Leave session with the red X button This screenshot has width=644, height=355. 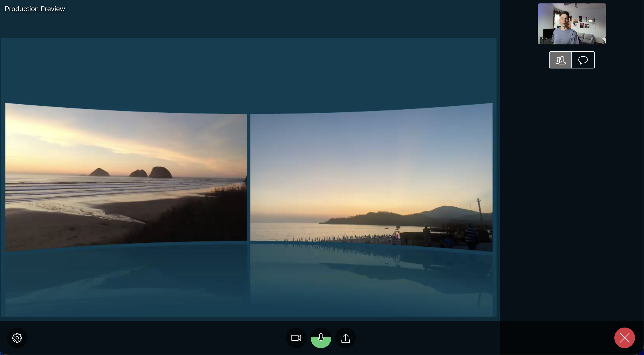tap(624, 338)
